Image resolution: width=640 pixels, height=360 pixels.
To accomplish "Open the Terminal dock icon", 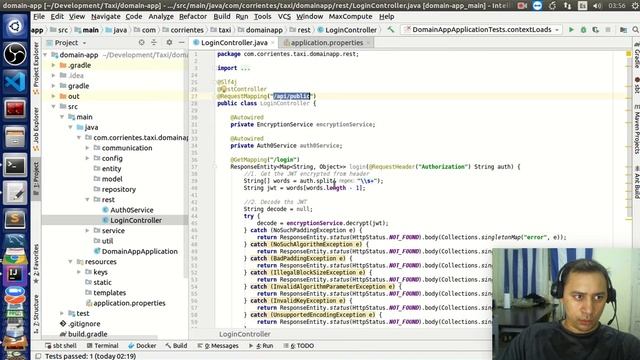I will (x=15, y=166).
